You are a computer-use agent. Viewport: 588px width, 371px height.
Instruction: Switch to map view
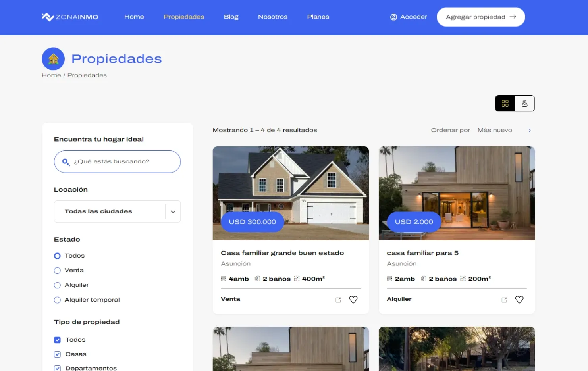524,104
